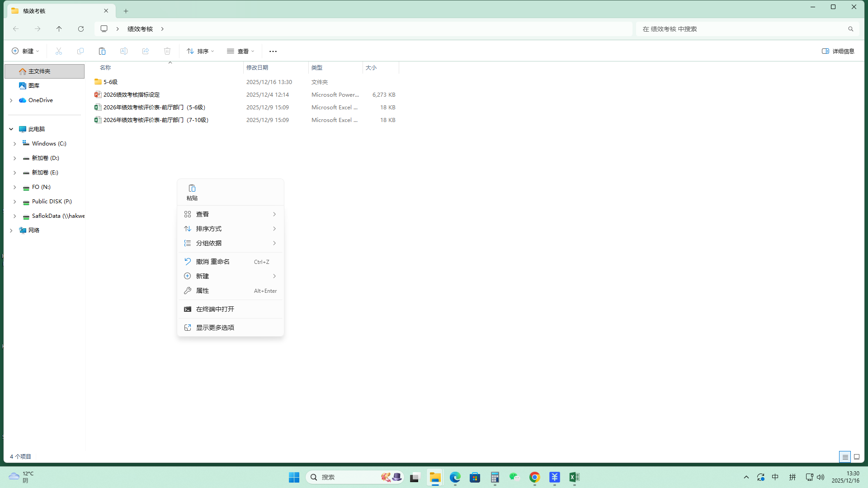Toggle the 详细信息 details pane
Screen dimensions: 868x488
click(838, 51)
